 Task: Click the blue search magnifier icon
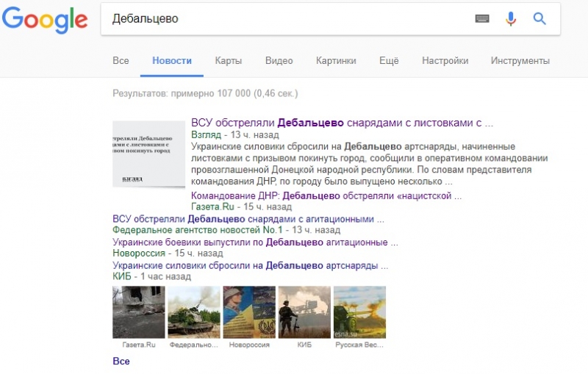(x=539, y=19)
